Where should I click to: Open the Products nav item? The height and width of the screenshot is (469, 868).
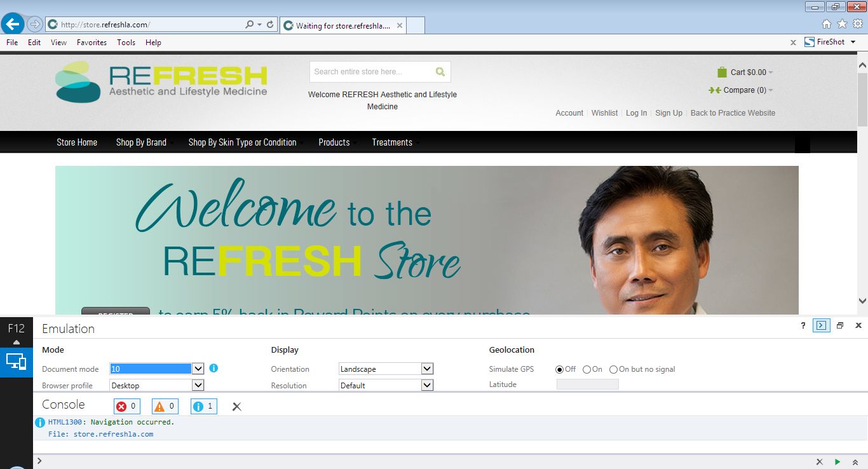pos(334,142)
